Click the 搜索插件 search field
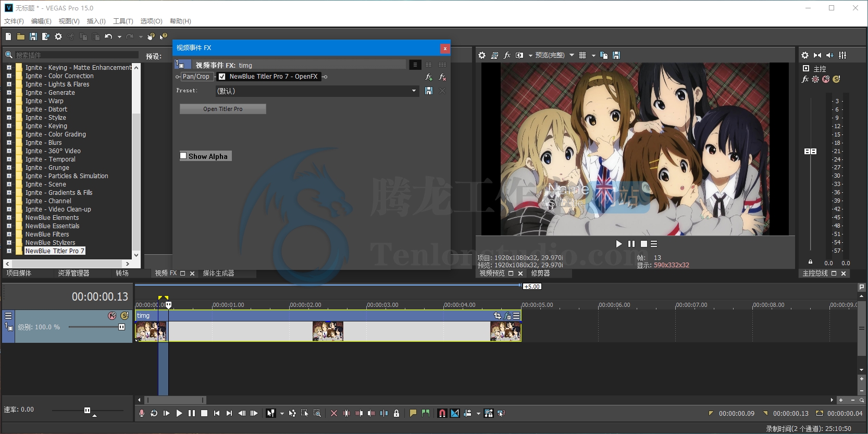This screenshot has width=868, height=434. pos(77,55)
